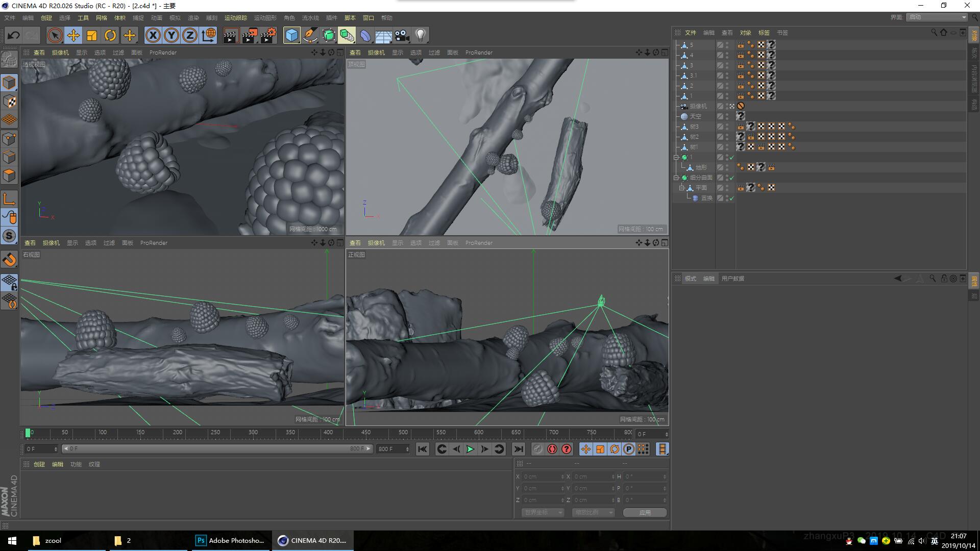Viewport: 980px width, 551px height.
Task: Open Adobe Photoshop from the Windows taskbar
Action: (x=231, y=540)
